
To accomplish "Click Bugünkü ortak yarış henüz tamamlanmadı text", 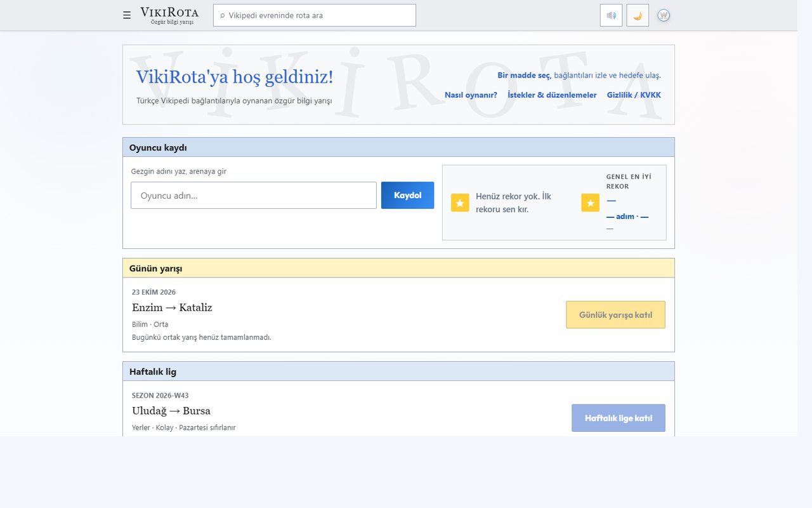I will tap(202, 337).
